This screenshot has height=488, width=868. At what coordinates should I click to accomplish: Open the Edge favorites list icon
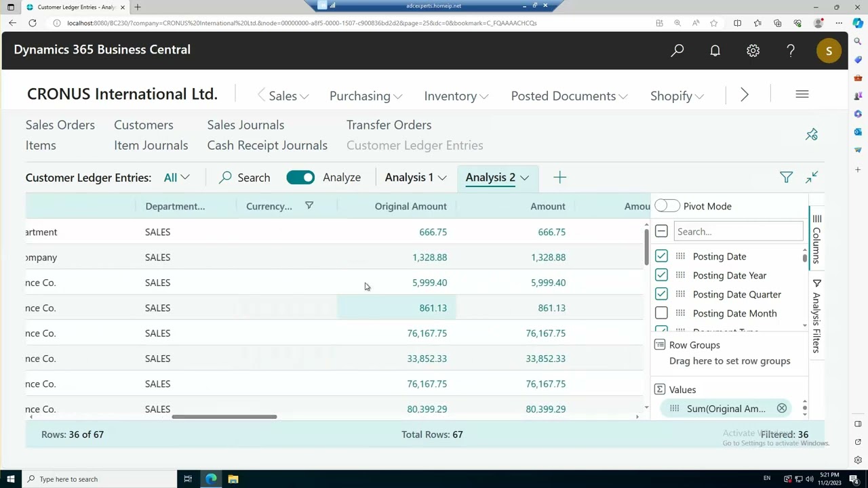[757, 23]
